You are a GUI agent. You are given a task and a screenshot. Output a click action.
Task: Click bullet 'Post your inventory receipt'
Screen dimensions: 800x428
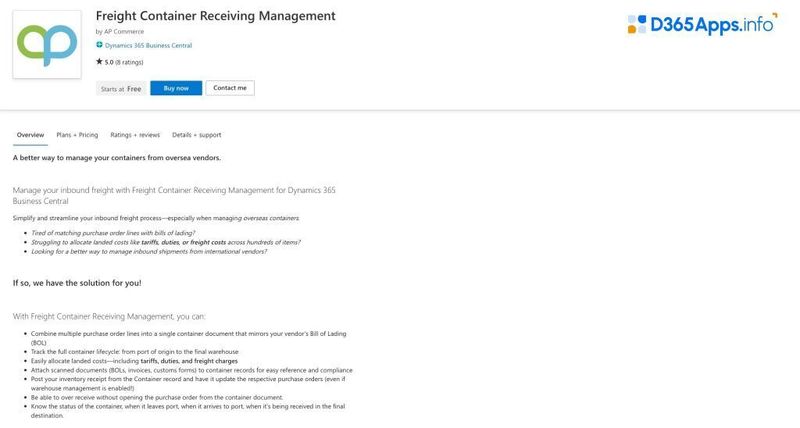point(188,384)
